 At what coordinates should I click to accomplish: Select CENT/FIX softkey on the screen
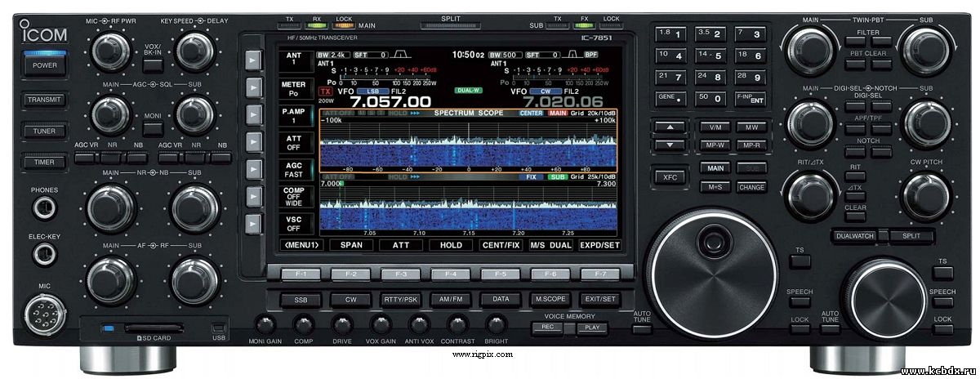pyautogui.click(x=501, y=244)
